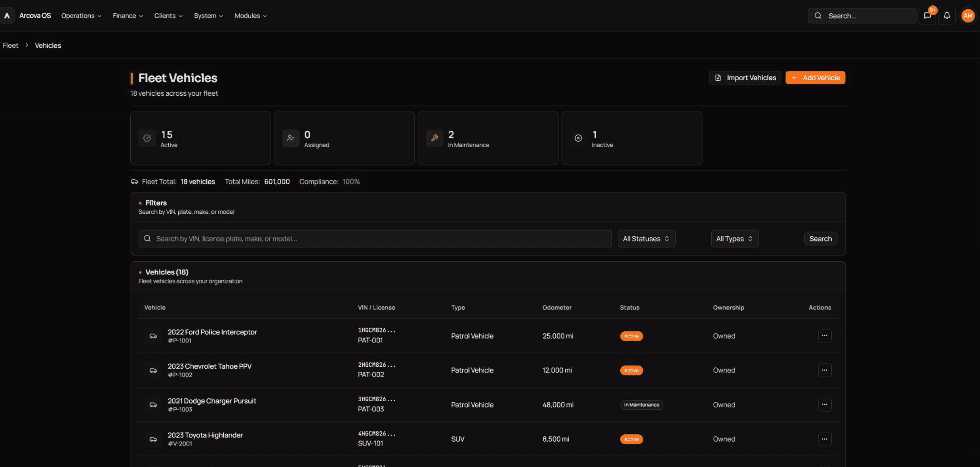Click the 601,000 total miles value
This screenshot has width=980, height=467.
coord(277,182)
